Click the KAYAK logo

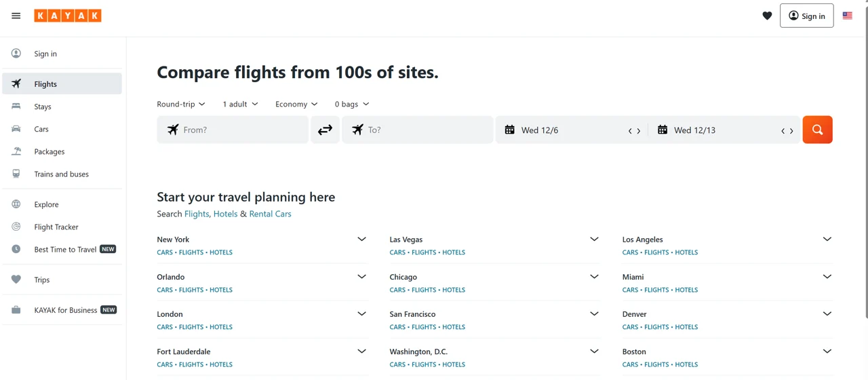68,16
